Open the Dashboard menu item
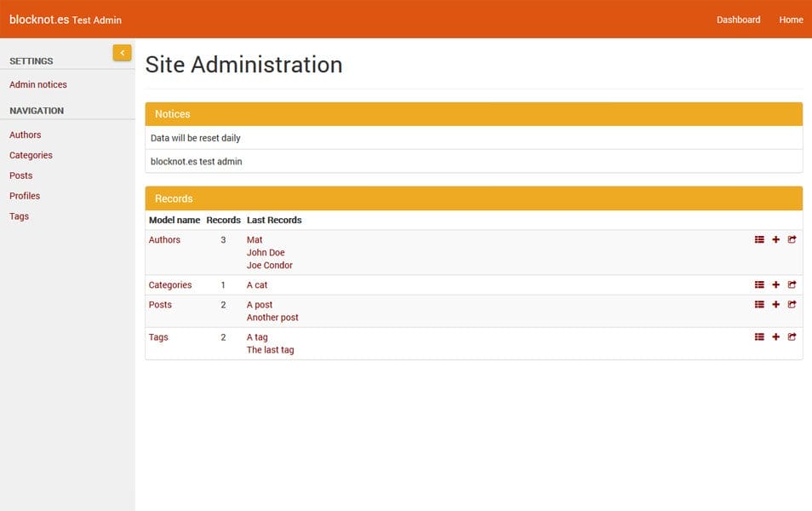Image resolution: width=812 pixels, height=511 pixels. 738,19
